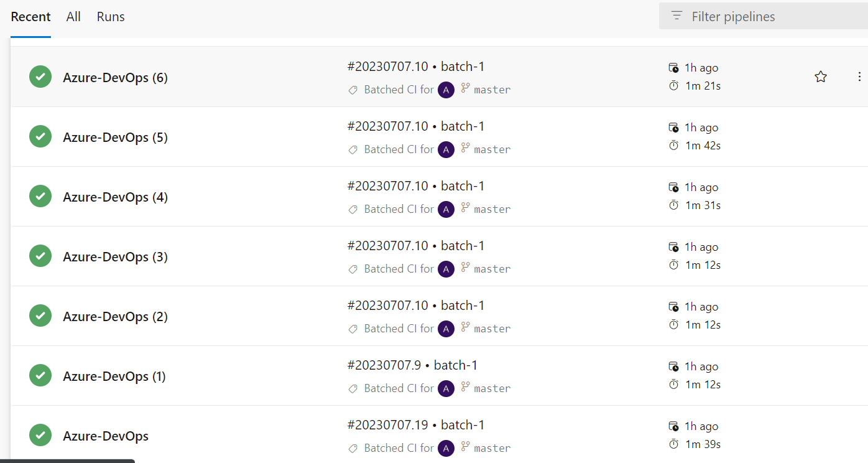Open the more options menu for Azure-DevOps (6)
The height and width of the screenshot is (463, 868).
tap(859, 77)
